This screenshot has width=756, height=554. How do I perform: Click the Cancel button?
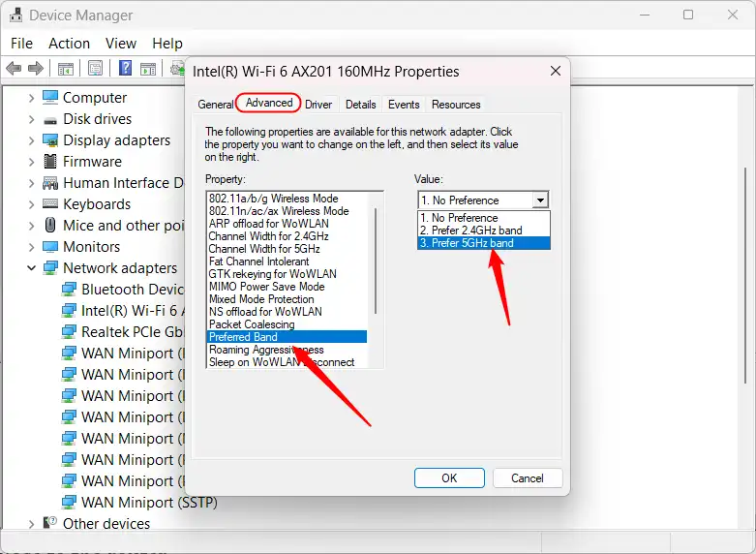click(x=528, y=477)
